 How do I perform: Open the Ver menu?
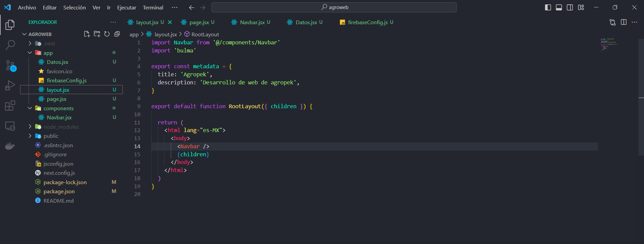(97, 7)
